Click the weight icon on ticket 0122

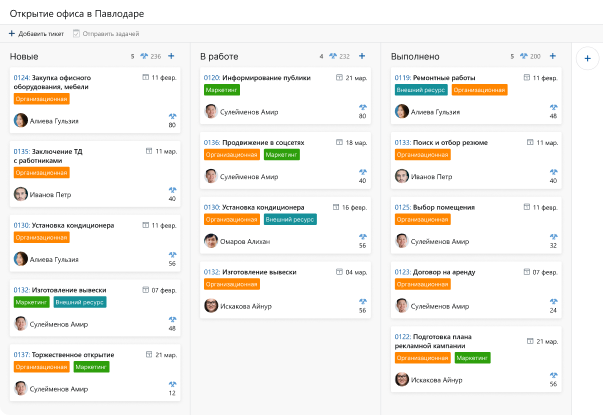click(553, 376)
